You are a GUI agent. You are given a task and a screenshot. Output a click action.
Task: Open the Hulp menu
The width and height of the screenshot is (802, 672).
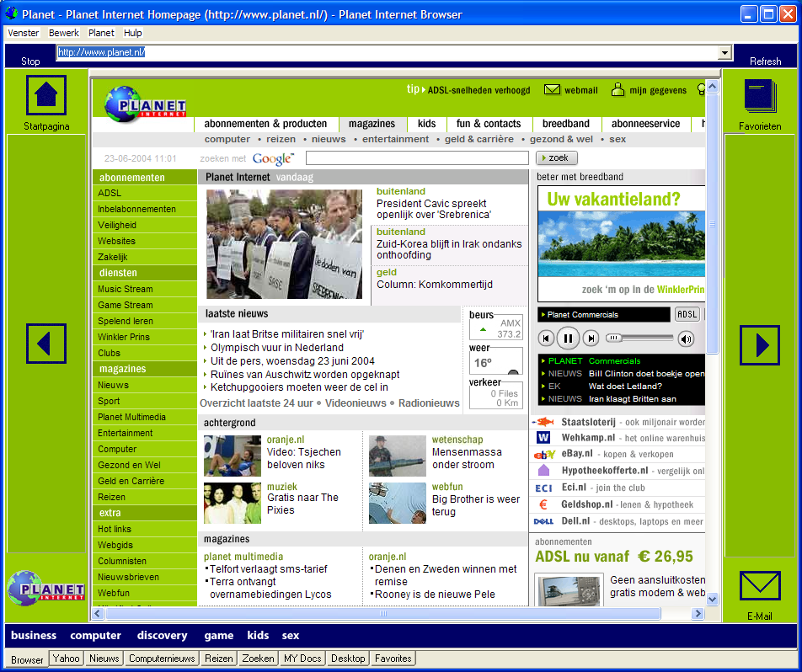[x=133, y=33]
